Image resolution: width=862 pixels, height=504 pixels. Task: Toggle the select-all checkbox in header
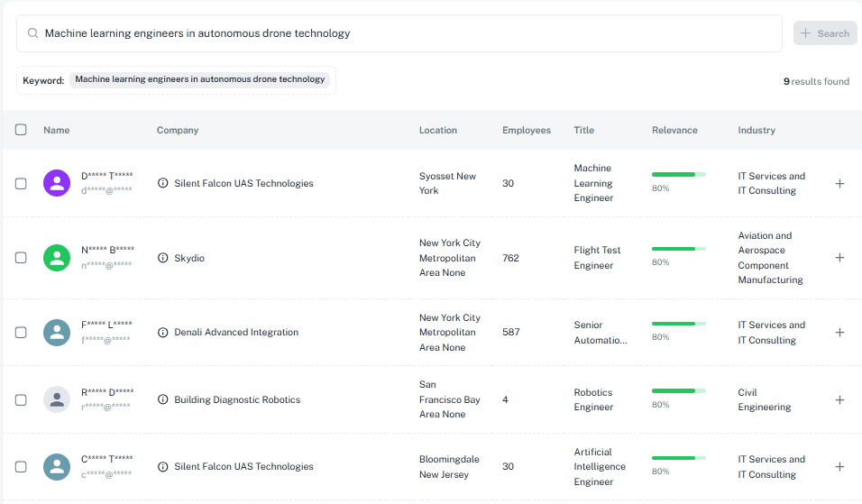click(x=21, y=130)
